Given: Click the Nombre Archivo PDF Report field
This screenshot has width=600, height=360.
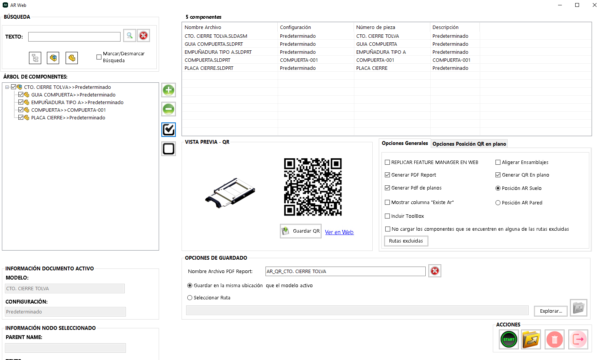Looking at the screenshot, I should click(345, 271).
